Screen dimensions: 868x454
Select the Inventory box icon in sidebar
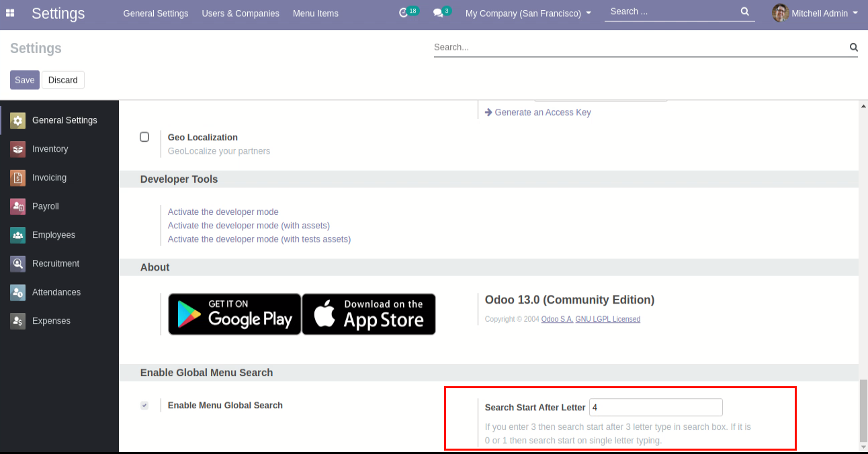17,149
